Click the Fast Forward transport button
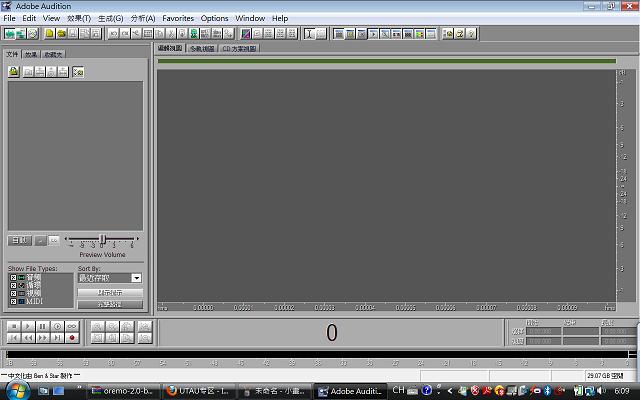Screen dimensions: 640x400 coord(42,338)
